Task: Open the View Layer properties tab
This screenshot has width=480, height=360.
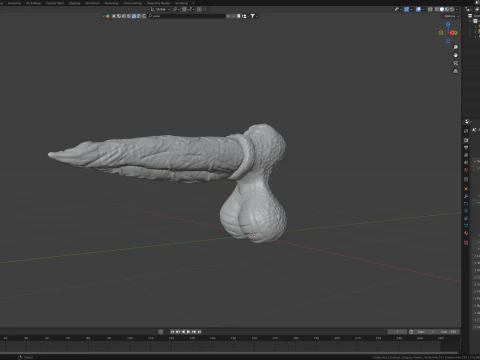Action: click(466, 155)
